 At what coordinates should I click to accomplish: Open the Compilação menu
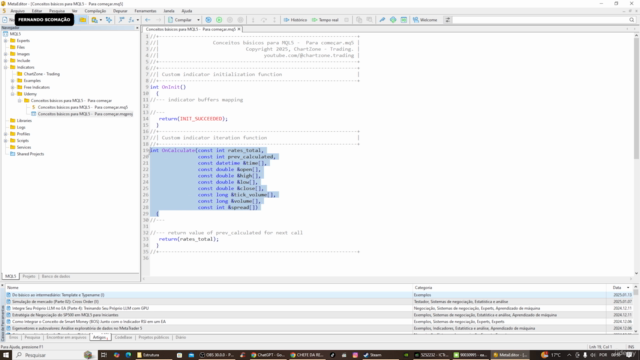click(x=95, y=11)
